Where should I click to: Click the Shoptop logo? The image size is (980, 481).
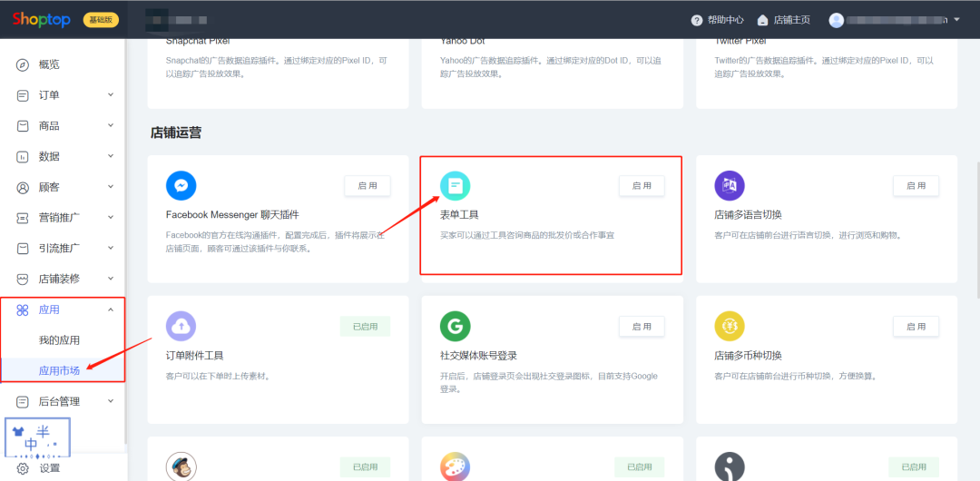41,19
